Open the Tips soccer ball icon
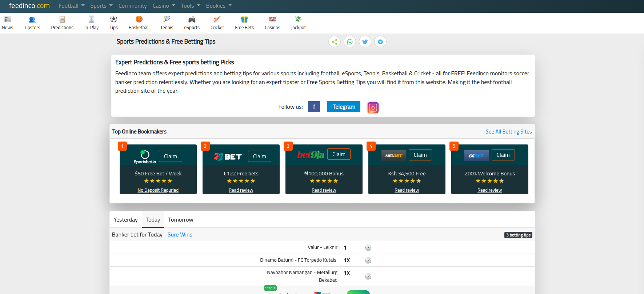Image resolution: width=644 pixels, height=294 pixels. (113, 19)
